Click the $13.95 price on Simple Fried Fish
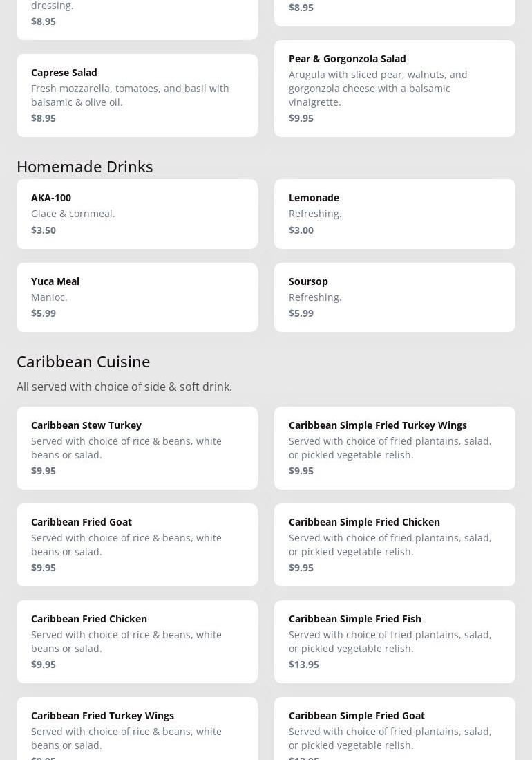This screenshot has height=760, width=532. click(304, 664)
